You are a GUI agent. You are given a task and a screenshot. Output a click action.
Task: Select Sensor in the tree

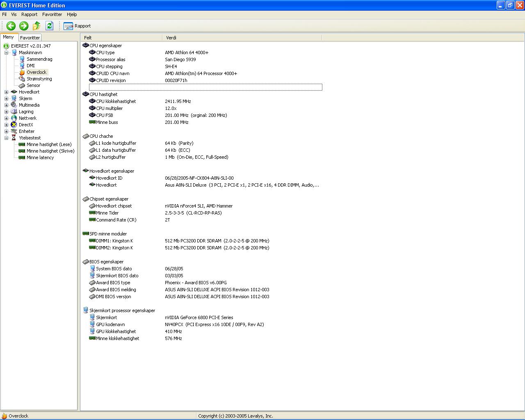tap(34, 85)
